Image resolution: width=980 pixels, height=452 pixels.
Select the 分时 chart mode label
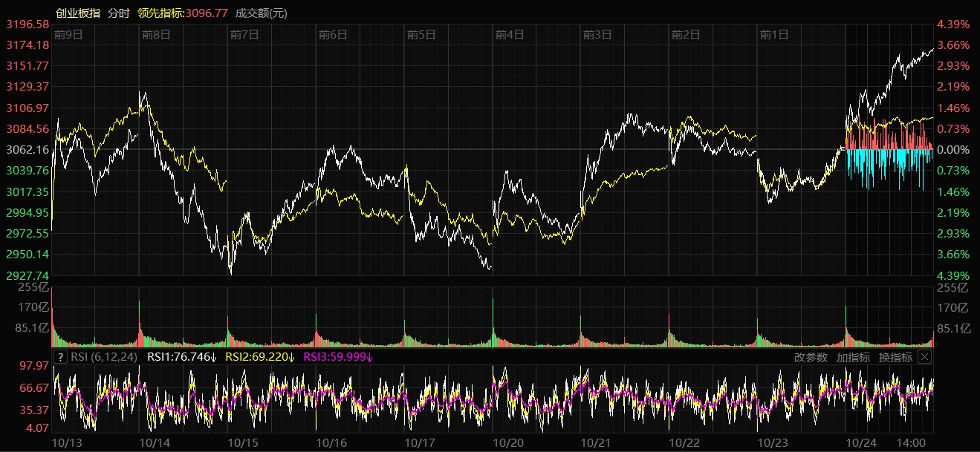pos(118,13)
